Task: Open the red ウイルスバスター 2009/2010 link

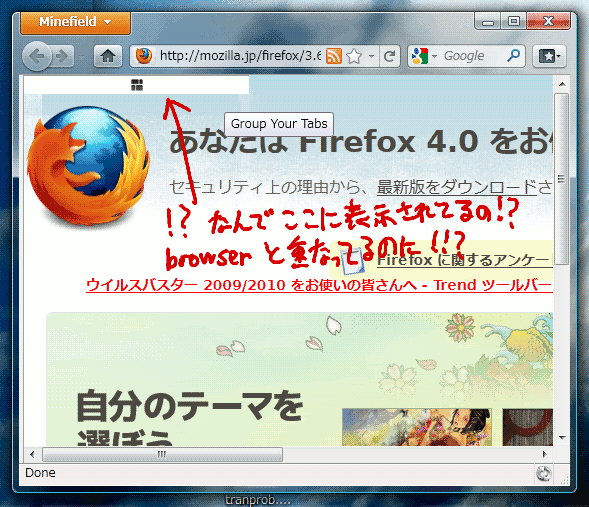Action: pos(319,285)
